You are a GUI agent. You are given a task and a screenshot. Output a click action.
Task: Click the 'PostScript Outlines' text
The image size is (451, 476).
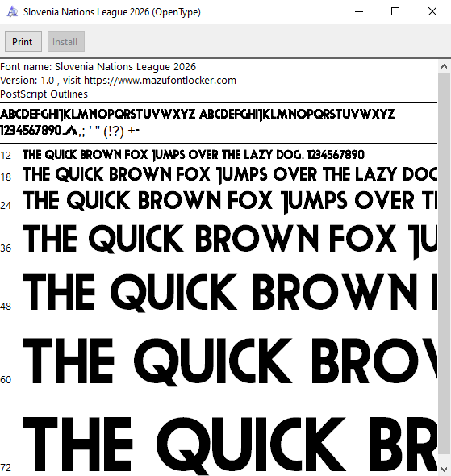point(44,94)
